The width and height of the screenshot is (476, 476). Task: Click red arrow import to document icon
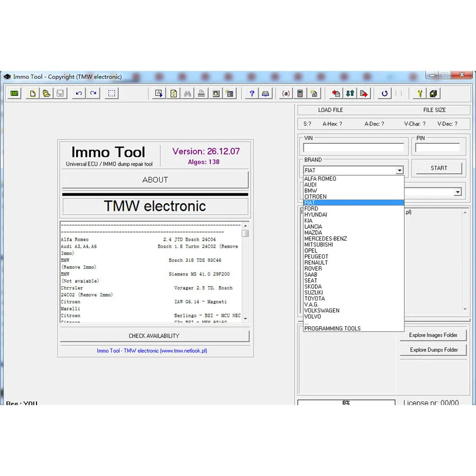click(336, 93)
